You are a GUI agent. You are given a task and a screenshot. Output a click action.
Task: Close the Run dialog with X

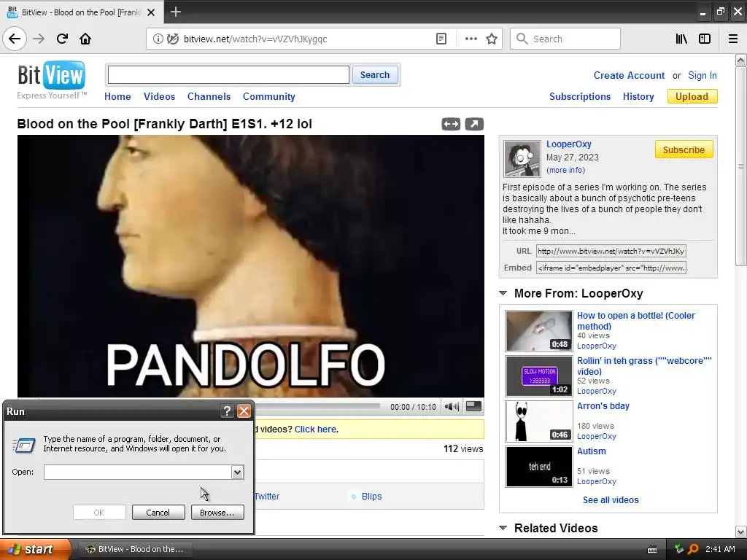click(x=244, y=411)
